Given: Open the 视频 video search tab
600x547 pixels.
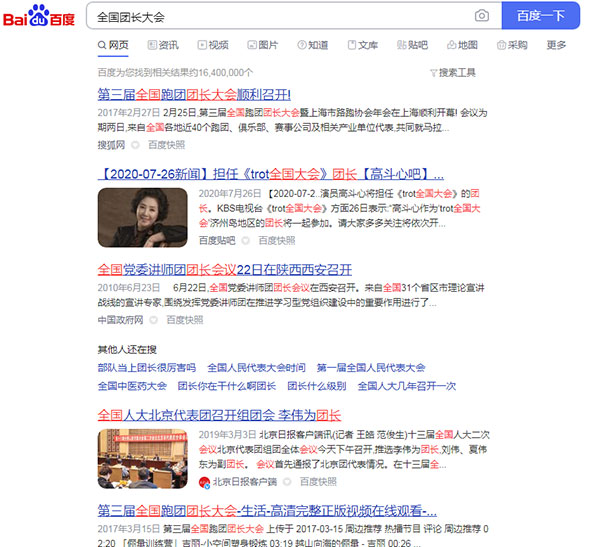Looking at the screenshot, I should coord(213,45).
